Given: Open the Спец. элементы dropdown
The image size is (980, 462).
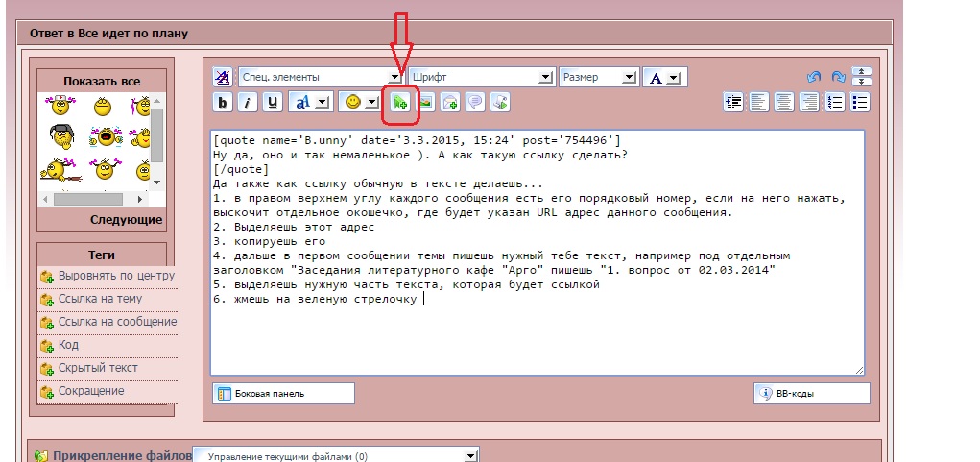Looking at the screenshot, I should 321,77.
